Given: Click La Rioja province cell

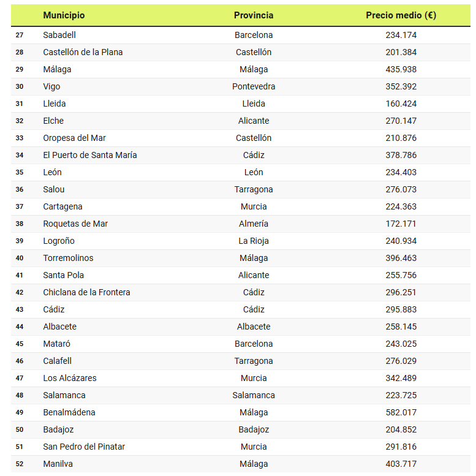Looking at the screenshot, I should coord(254,241).
